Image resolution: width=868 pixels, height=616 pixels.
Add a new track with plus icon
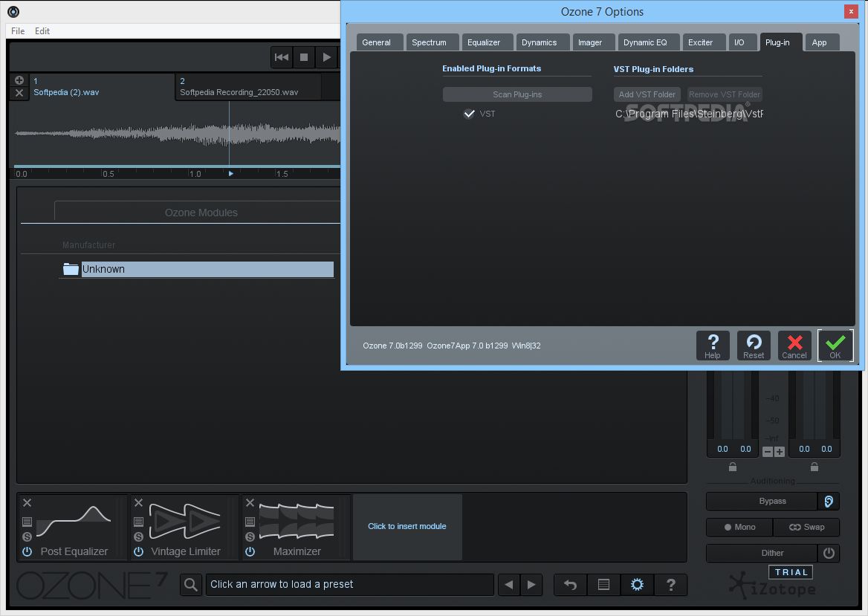(x=19, y=80)
